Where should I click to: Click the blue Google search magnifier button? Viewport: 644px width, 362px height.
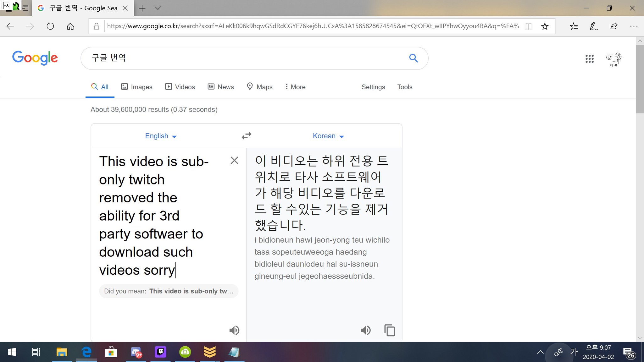(413, 58)
